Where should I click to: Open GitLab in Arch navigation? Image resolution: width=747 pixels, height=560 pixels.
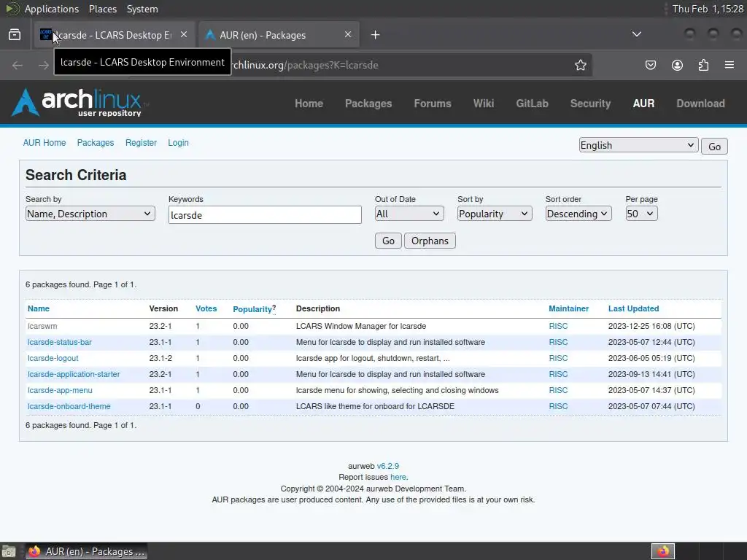click(x=532, y=104)
